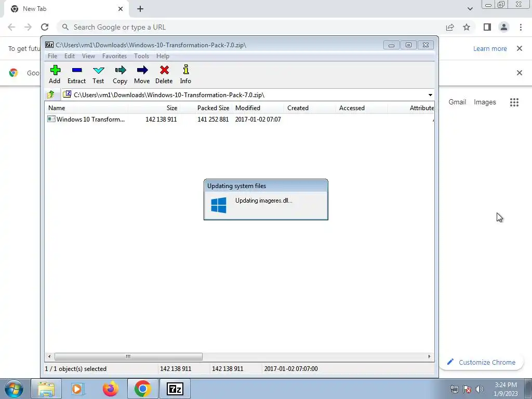Image resolution: width=532 pixels, height=399 pixels.
Task: Click the Extract toolbar icon
Action: (x=77, y=74)
